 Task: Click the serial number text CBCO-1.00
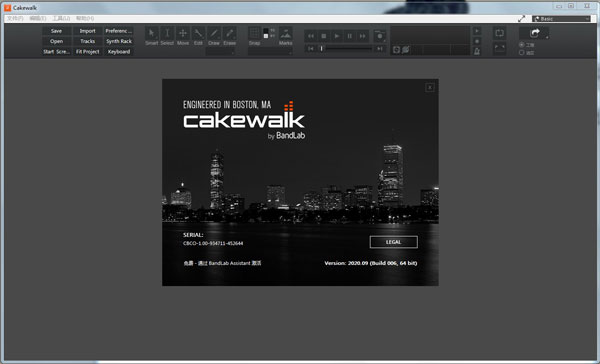(x=213, y=243)
